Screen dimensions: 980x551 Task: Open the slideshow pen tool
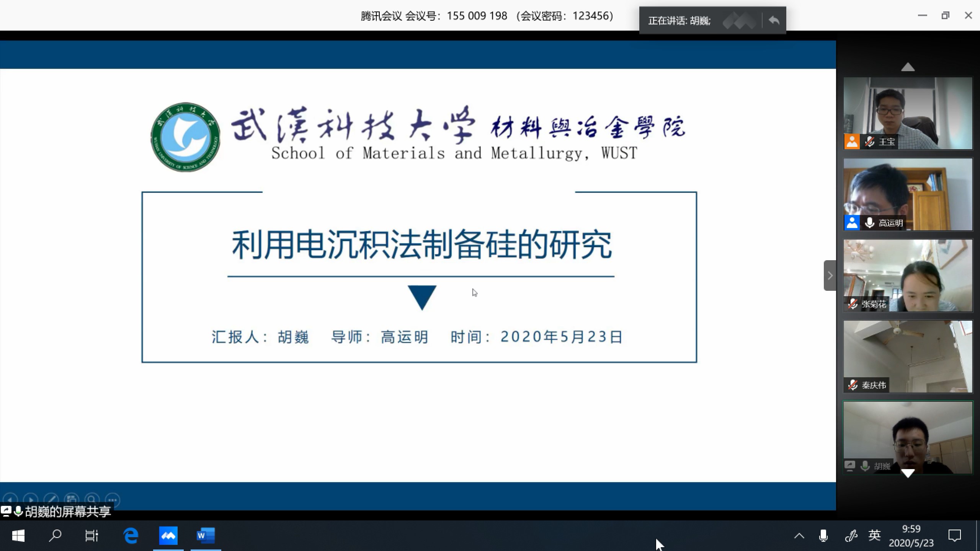pos(51,500)
